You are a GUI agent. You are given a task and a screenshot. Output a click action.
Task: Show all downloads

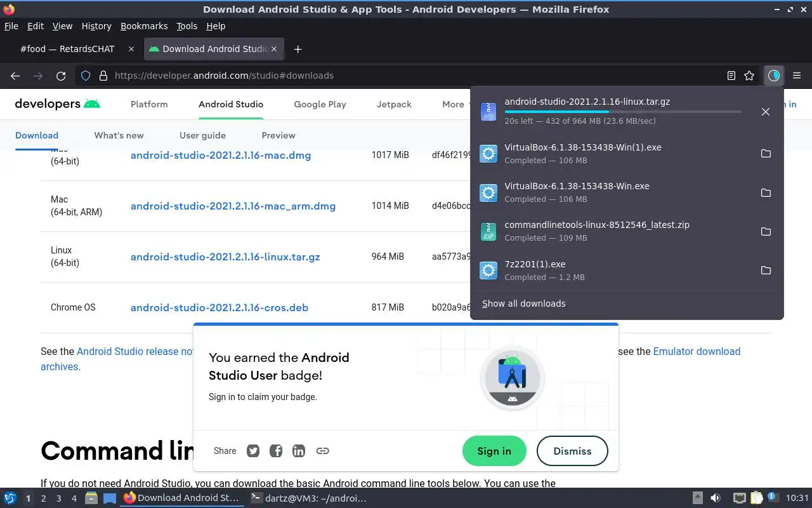523,304
